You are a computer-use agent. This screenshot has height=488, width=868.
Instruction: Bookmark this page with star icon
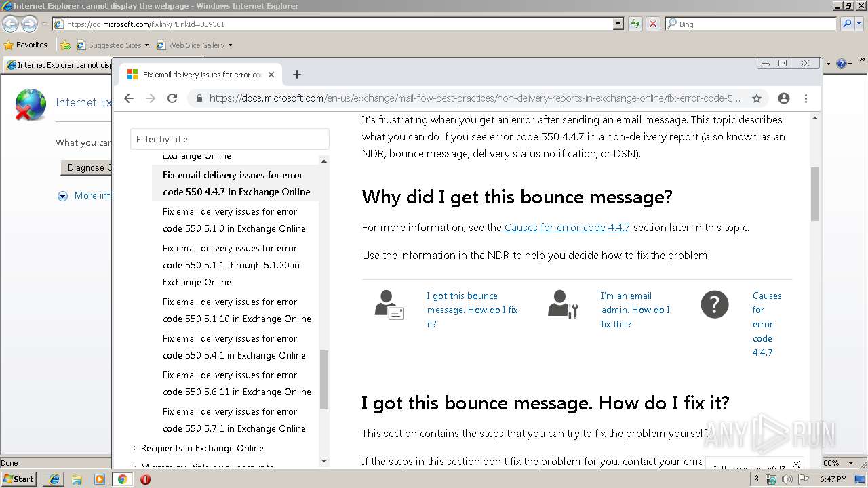click(x=757, y=98)
